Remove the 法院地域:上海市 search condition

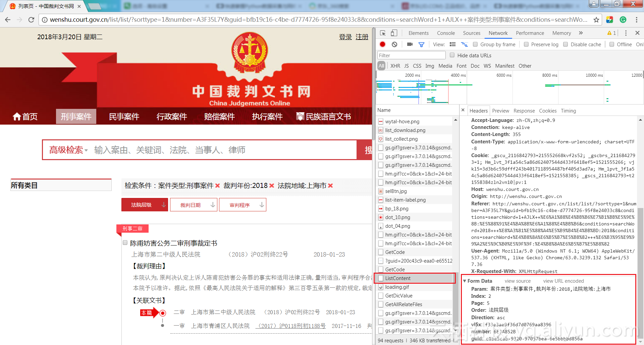330,186
